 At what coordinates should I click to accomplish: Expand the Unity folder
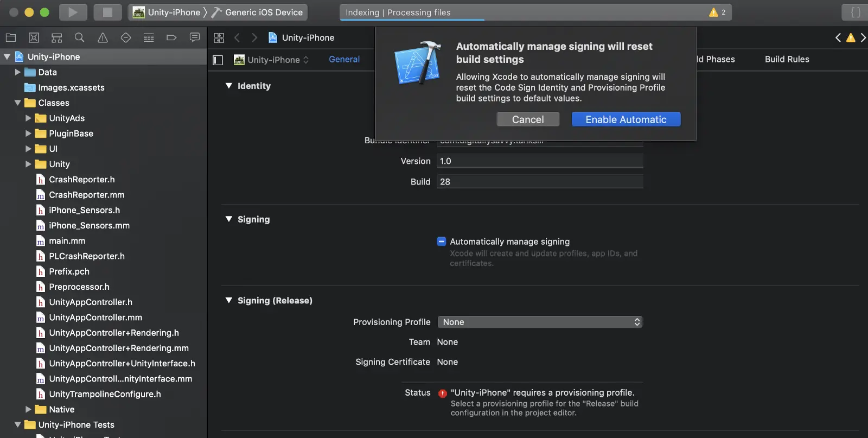[x=29, y=164]
